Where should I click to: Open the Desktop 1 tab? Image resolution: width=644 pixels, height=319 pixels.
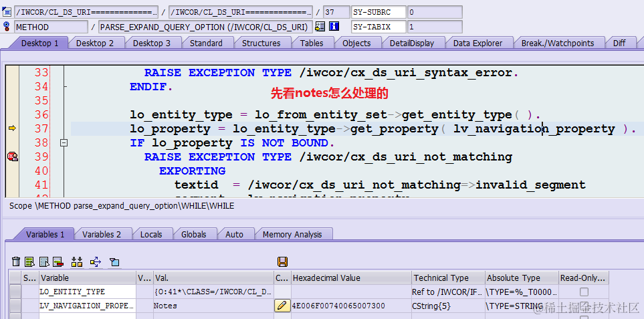[39, 43]
